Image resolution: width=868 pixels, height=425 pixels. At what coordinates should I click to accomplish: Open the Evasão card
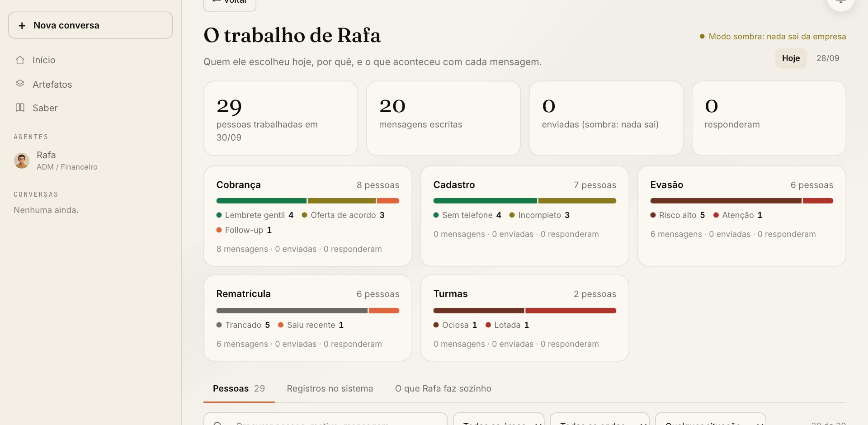[741, 216]
